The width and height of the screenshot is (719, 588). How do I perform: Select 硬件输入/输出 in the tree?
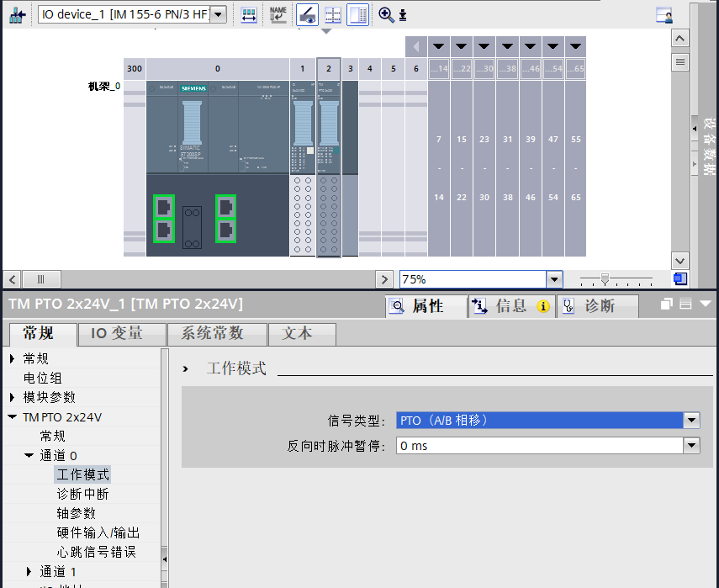click(98, 533)
